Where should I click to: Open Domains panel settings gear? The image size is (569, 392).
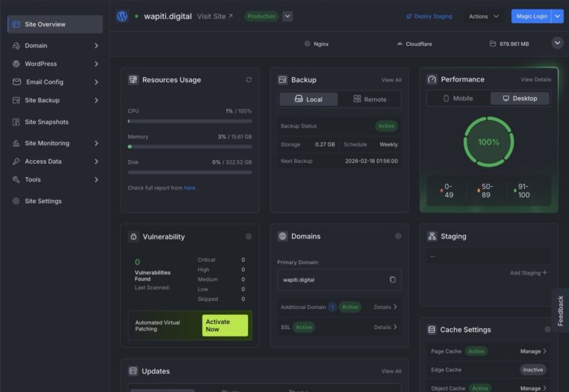398,236
